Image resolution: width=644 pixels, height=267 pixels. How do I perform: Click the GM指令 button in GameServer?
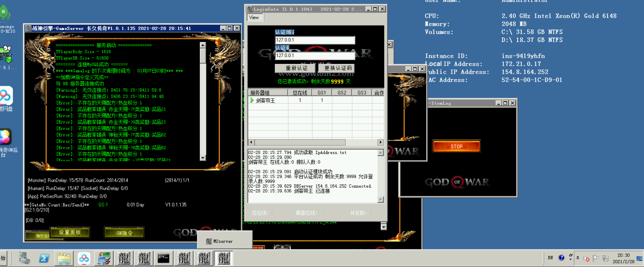coord(124,233)
